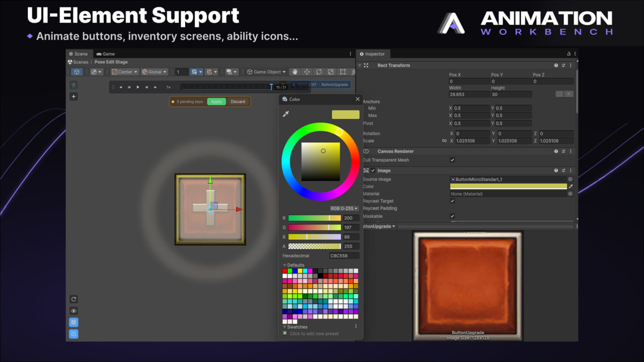The width and height of the screenshot is (644, 362).
Task: Open the Global rotation dropdown
Action: [x=155, y=72]
